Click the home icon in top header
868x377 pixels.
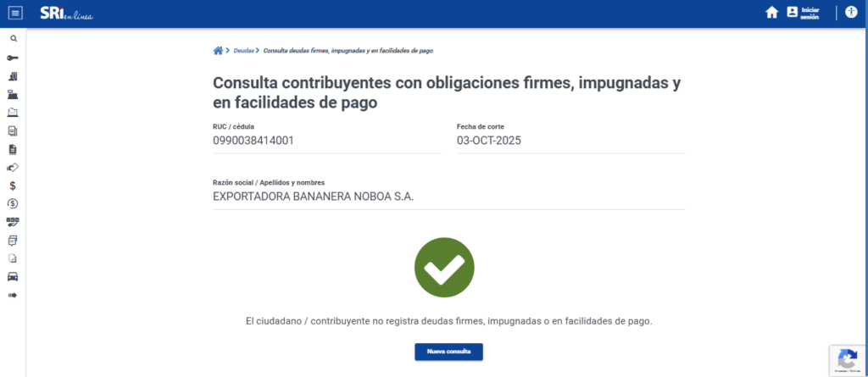pos(771,13)
